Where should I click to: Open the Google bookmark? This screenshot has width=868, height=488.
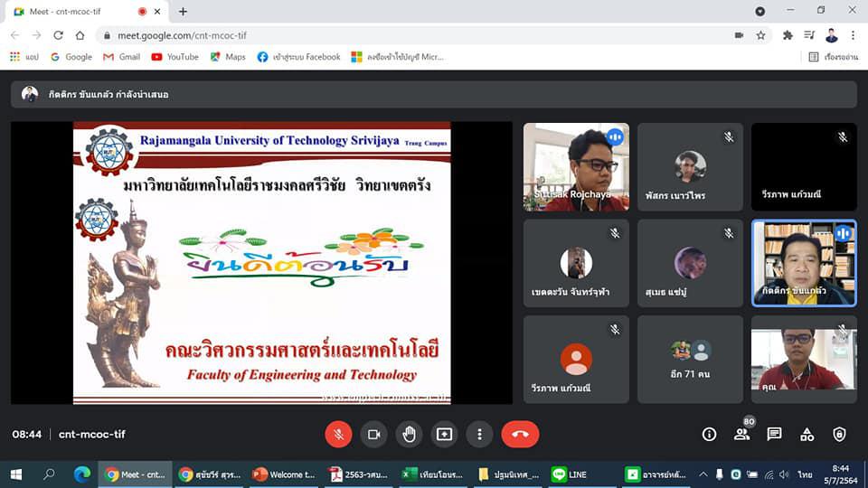tap(71, 56)
